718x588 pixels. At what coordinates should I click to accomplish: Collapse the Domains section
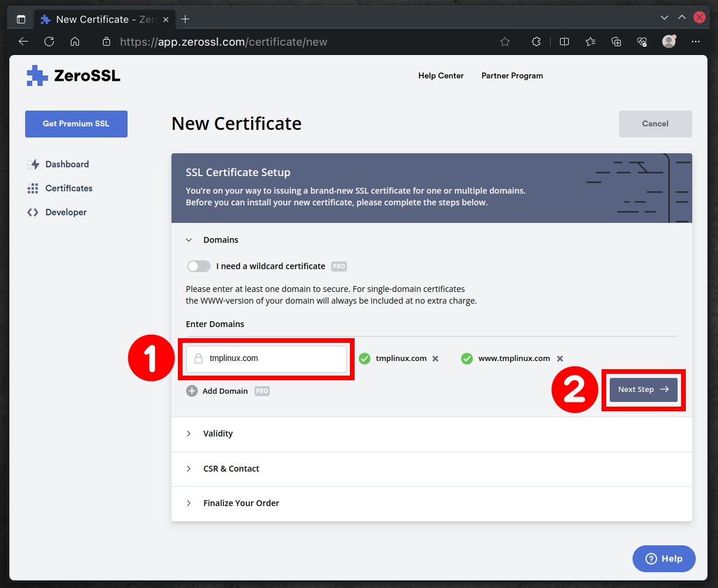pyautogui.click(x=189, y=240)
